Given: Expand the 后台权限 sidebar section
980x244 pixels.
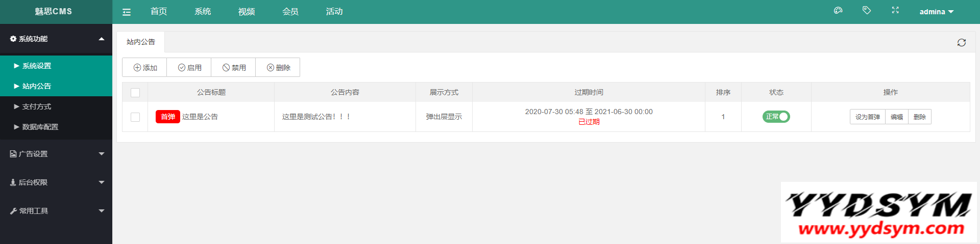Looking at the screenshot, I should pyautogui.click(x=56, y=182).
